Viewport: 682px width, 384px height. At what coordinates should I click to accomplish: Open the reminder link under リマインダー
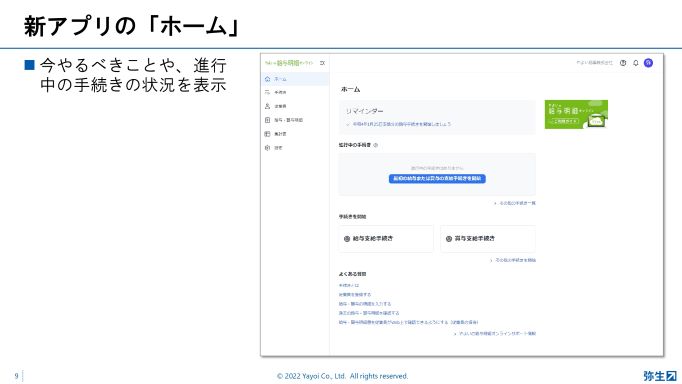(x=401, y=124)
